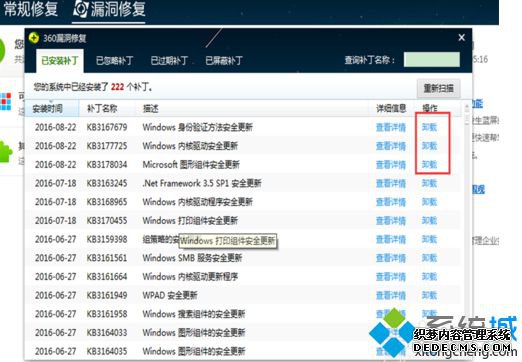This screenshot has height=362, width=522.
Task: Click 'Windows 内核驱动更新程序' description
Action: coord(190,277)
